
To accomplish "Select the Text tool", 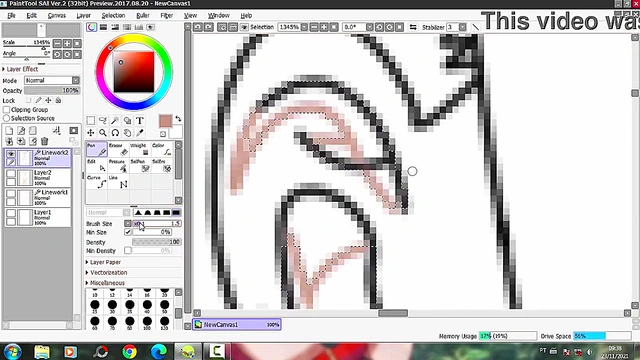I will 140,120.
